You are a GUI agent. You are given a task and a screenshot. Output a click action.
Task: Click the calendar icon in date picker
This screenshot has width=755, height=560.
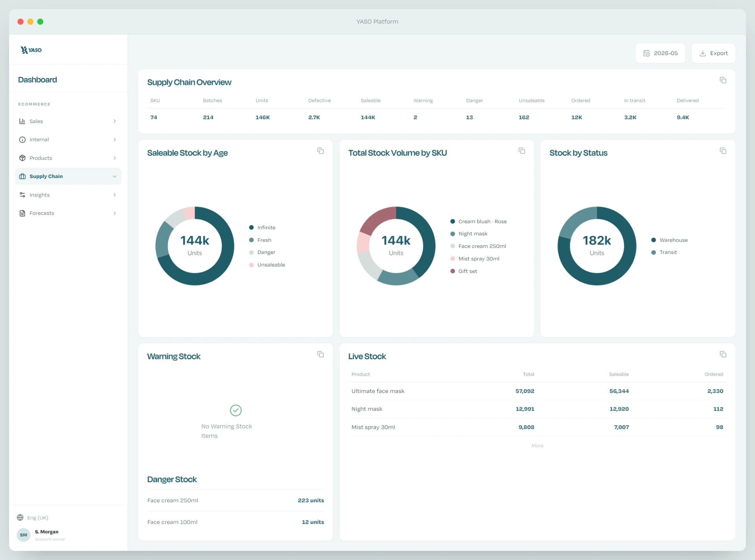pos(646,53)
